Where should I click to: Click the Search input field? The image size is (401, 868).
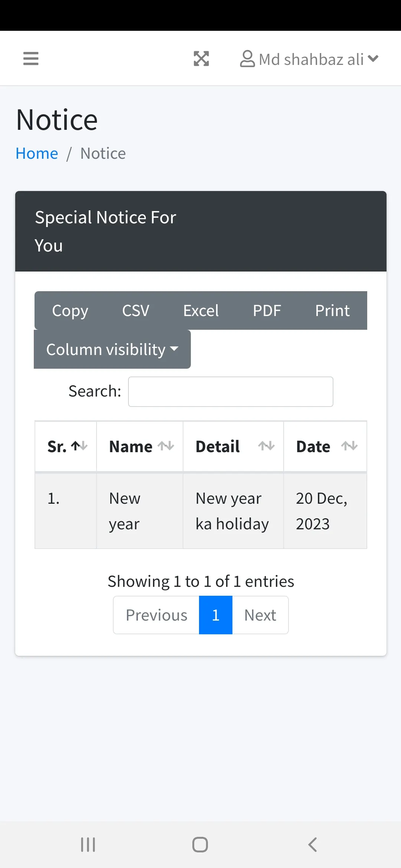coord(230,392)
